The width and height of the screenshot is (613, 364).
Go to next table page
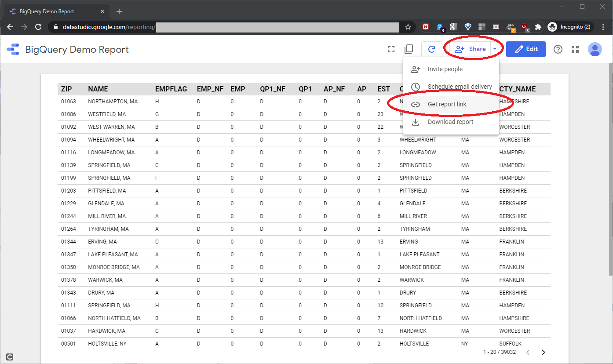pos(544,352)
